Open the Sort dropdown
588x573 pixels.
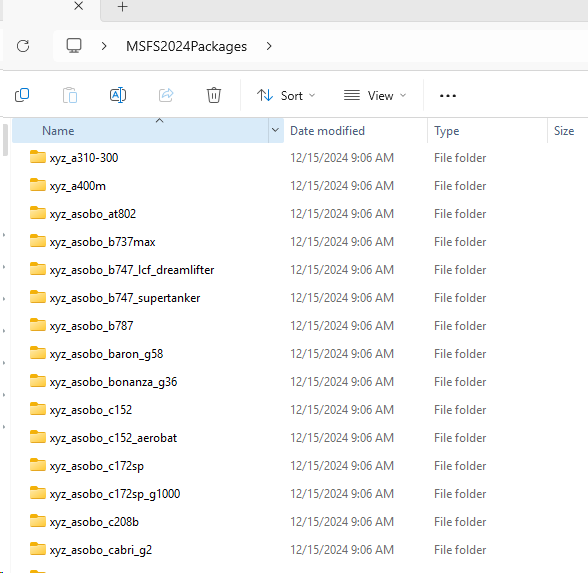(x=286, y=96)
